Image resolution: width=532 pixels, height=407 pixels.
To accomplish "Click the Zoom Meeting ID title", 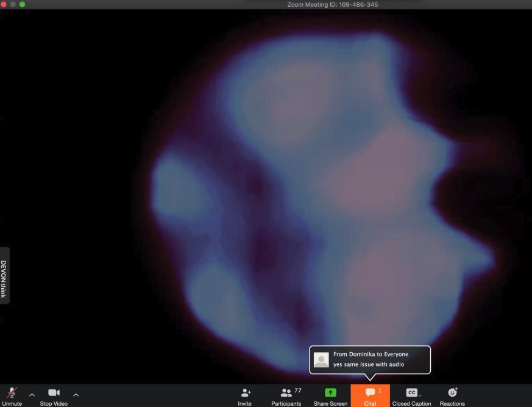I will (x=333, y=4).
